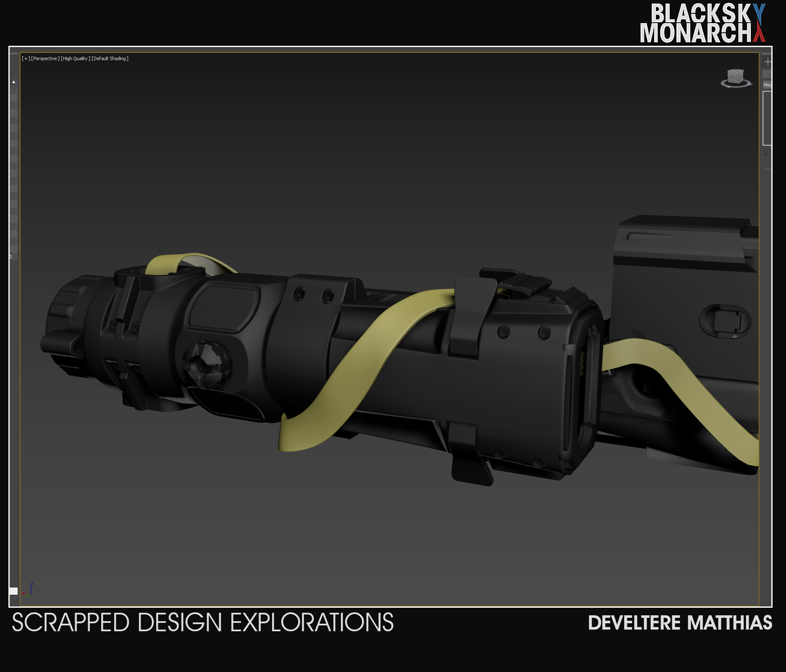
Task: Click the object name field above Modifier List
Action: [x=767, y=74]
